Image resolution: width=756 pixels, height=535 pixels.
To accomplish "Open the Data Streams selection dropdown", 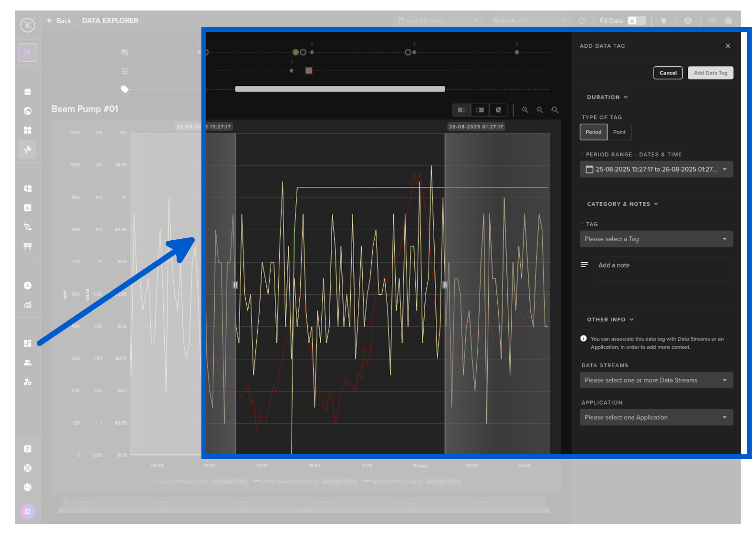I will [656, 380].
